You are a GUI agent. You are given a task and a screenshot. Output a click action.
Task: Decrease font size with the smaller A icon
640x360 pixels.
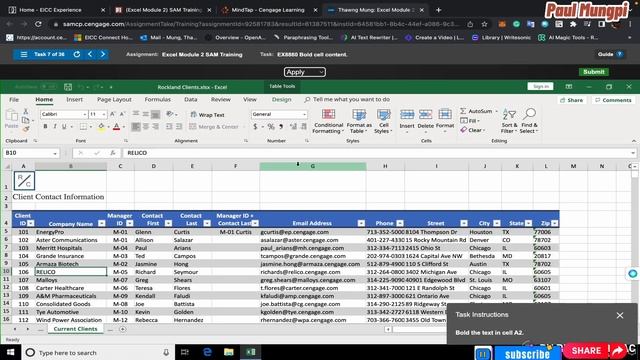122,114
